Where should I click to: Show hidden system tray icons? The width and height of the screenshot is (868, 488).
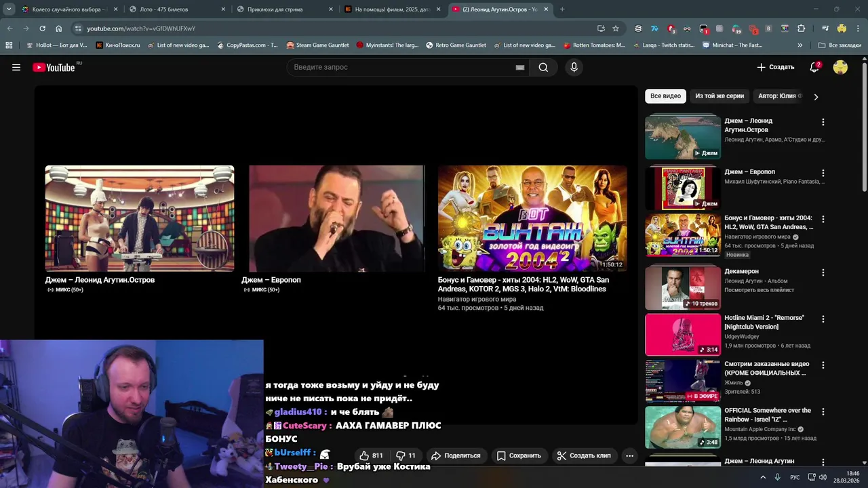763,477
